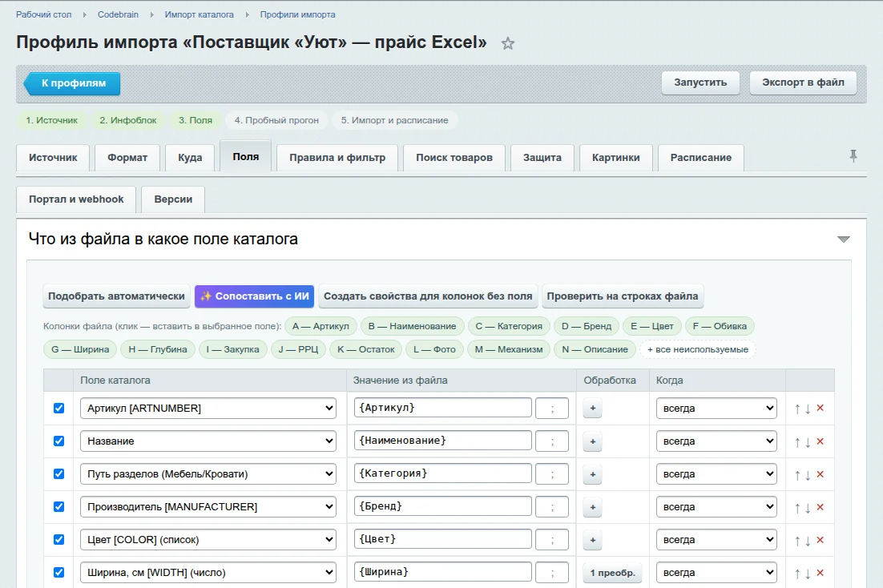The image size is (883, 588).
Task: Delete the Артикул mapping row
Action: coord(820,409)
